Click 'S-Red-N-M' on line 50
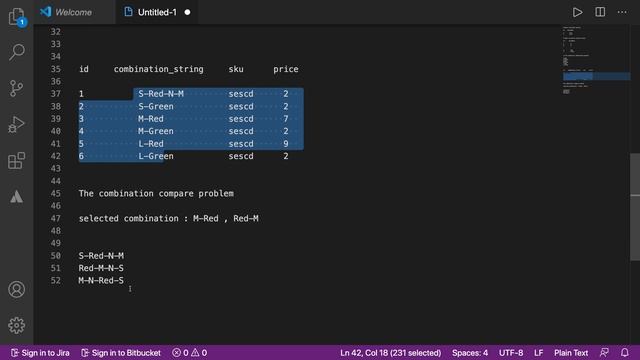Image resolution: width=640 pixels, height=360 pixels. (101, 256)
